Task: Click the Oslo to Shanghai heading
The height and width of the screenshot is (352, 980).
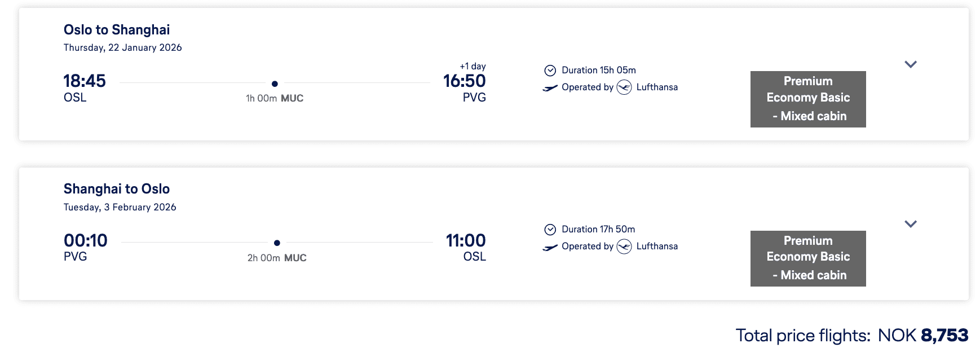Action: (x=117, y=30)
